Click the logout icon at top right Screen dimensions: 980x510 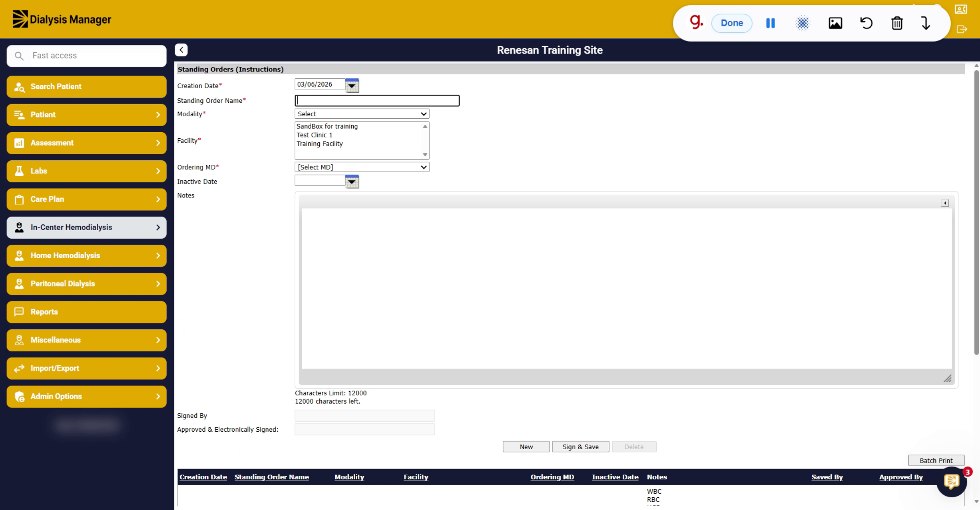[x=962, y=29]
